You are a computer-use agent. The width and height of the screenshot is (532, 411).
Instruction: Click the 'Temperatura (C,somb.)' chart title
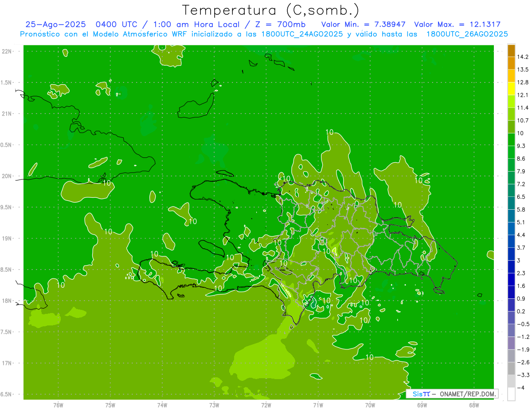[270, 10]
